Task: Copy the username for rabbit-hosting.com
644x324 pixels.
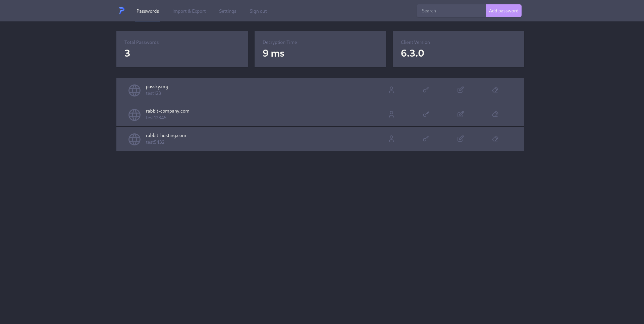Action: point(391,139)
